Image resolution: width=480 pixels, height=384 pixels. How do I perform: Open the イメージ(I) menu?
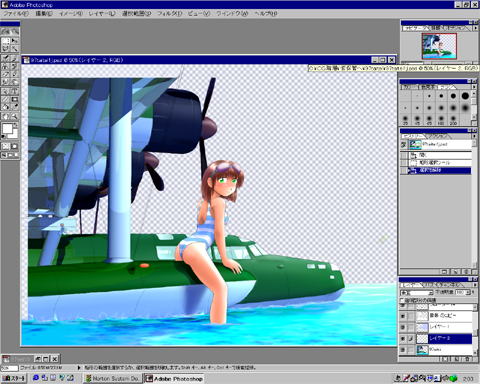click(x=71, y=14)
